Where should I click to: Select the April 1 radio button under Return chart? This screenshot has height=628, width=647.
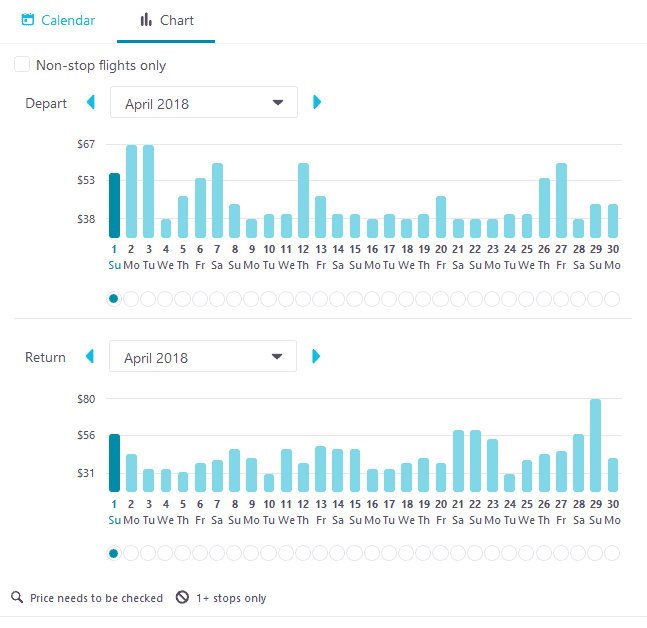pyautogui.click(x=114, y=553)
